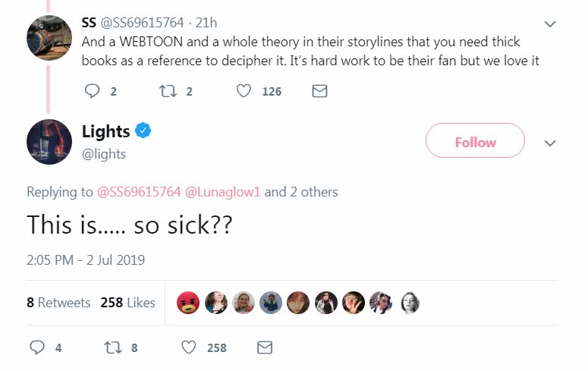The height and width of the screenshot is (371, 588).
Task: Expand more options on SS tweet
Action: pos(551,24)
